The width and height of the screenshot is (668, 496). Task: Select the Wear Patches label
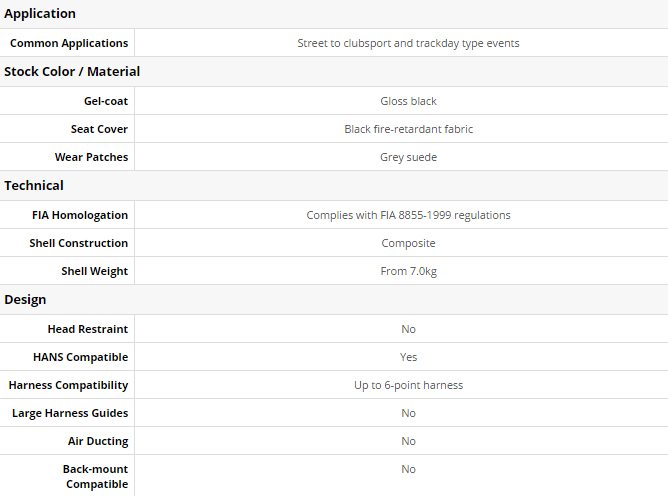click(91, 157)
